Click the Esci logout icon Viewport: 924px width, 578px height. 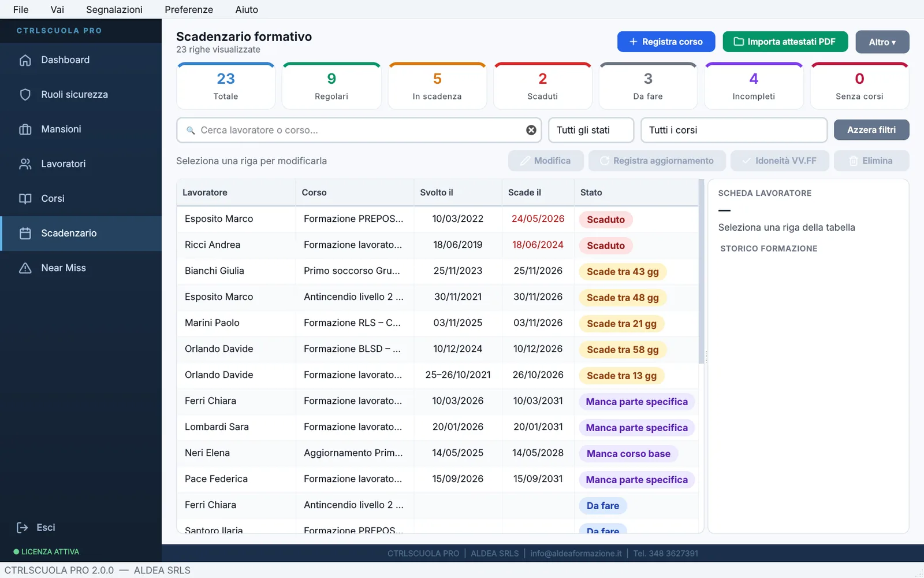(x=23, y=527)
